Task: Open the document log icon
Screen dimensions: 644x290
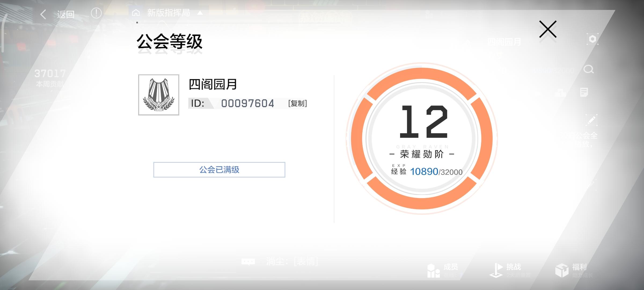Action: (x=584, y=92)
